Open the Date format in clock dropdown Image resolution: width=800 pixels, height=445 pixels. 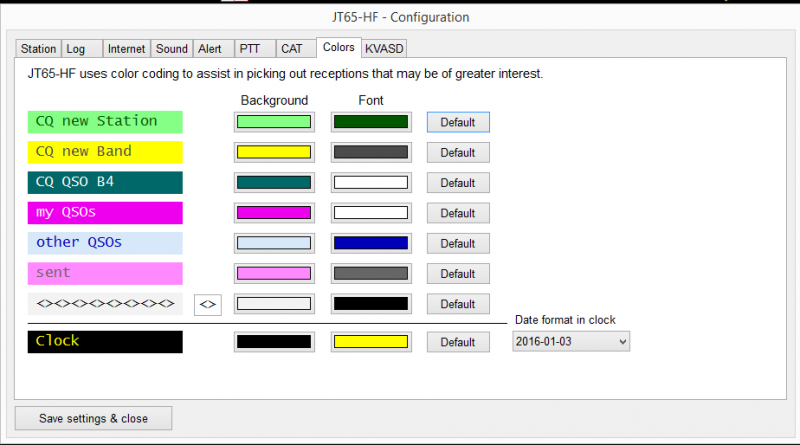click(571, 341)
